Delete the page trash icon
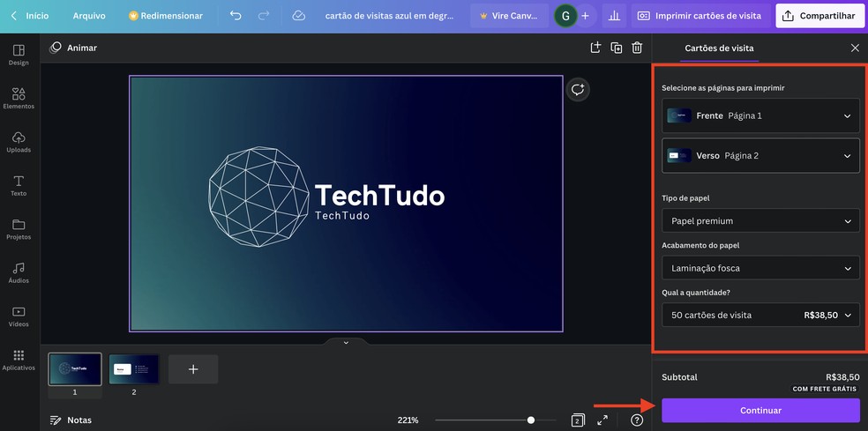 (x=637, y=48)
